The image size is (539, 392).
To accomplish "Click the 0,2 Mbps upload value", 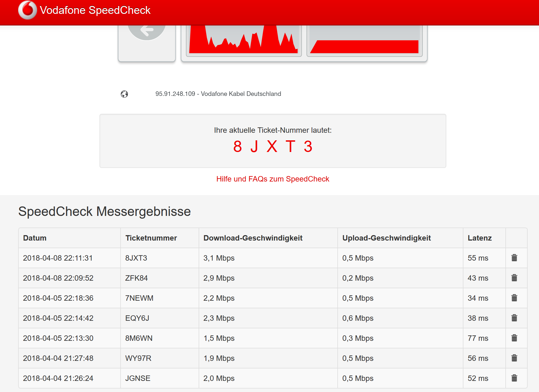I will 358,278.
